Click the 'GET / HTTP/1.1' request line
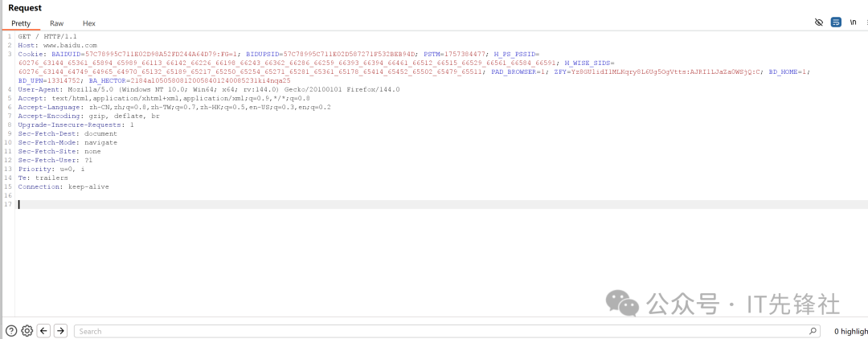868x339 pixels. coord(47,36)
